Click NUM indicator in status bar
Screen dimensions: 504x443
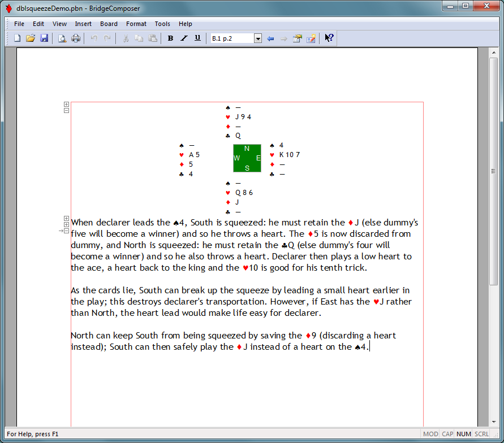[464, 434]
